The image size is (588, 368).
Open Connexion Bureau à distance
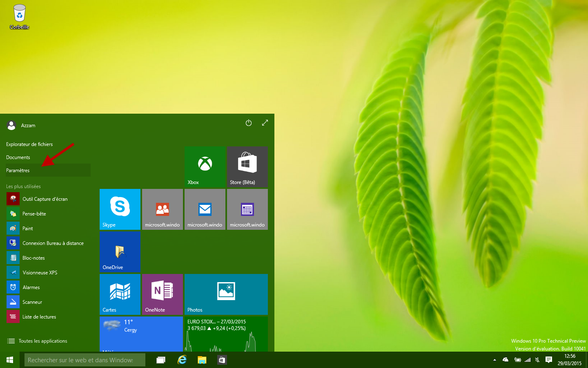click(x=48, y=243)
